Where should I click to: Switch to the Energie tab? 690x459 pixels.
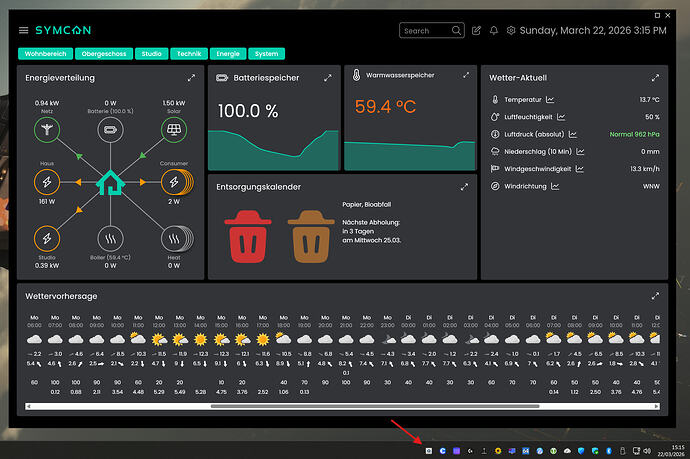(x=229, y=54)
